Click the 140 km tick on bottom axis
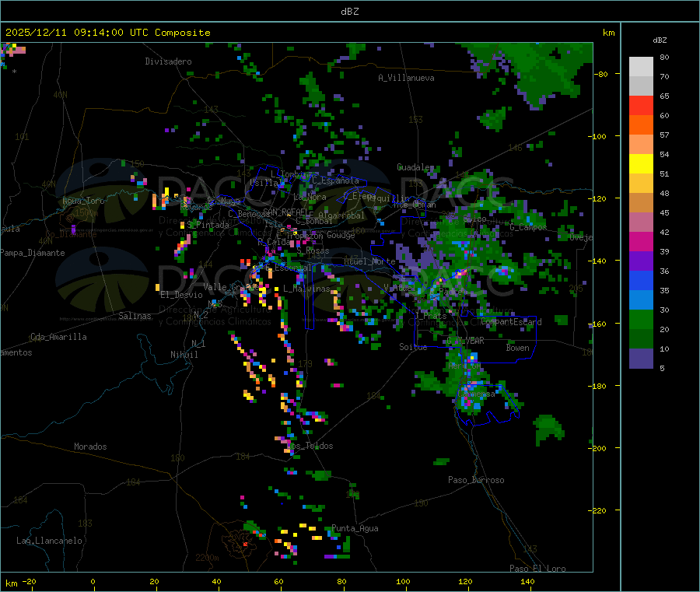This screenshot has width=700, height=592. click(527, 581)
